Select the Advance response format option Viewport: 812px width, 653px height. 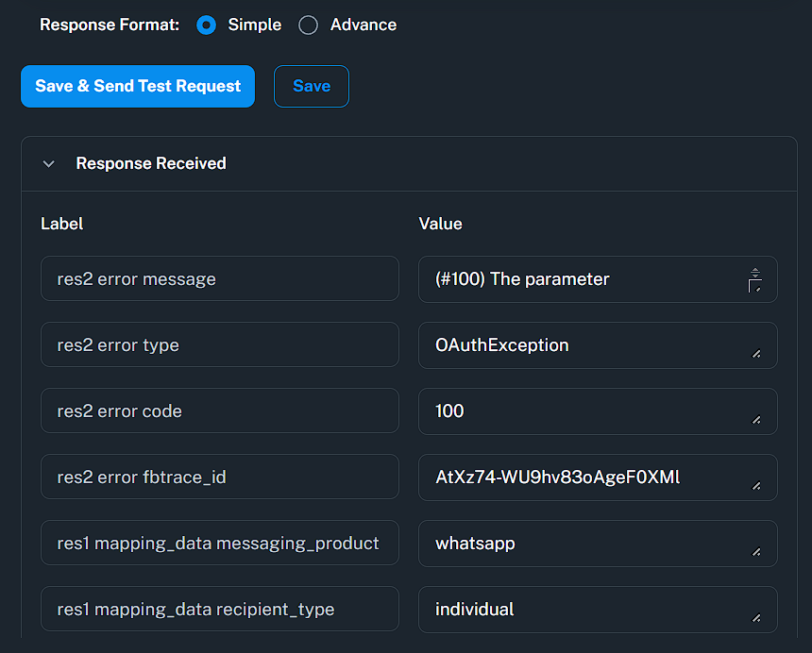pos(308,25)
